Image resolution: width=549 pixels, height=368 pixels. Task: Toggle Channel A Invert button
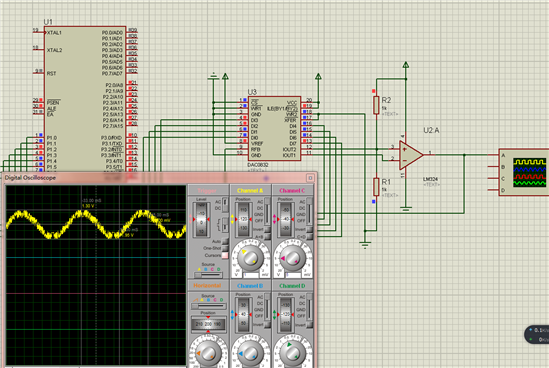267,229
